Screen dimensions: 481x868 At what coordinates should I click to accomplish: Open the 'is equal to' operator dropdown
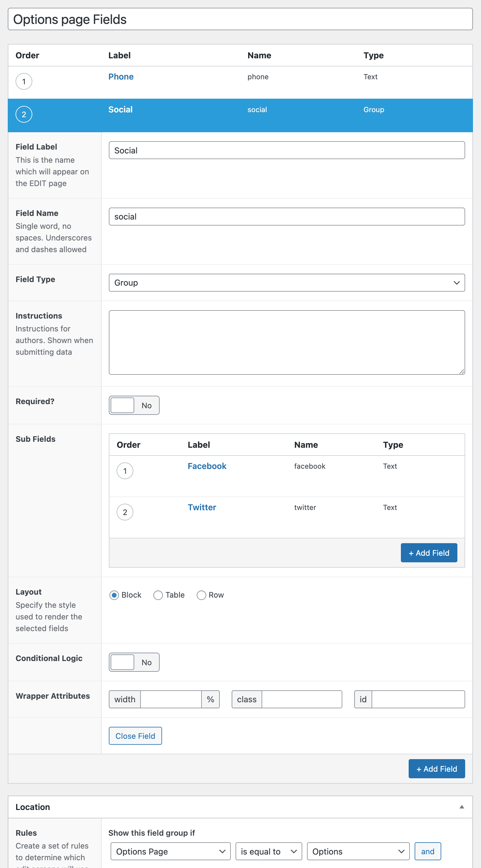268,852
